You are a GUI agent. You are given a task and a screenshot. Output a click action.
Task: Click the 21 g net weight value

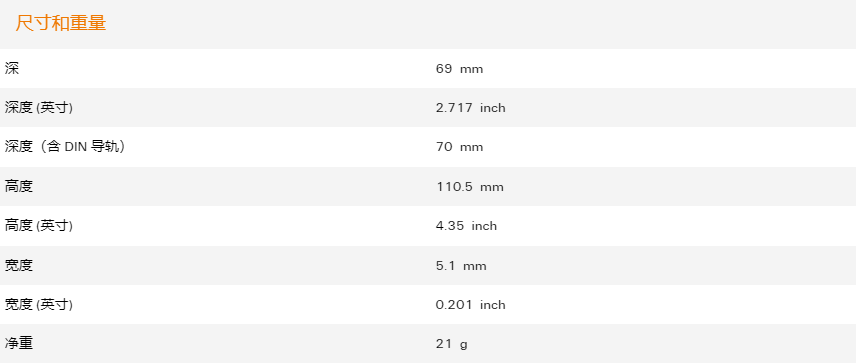click(451, 344)
